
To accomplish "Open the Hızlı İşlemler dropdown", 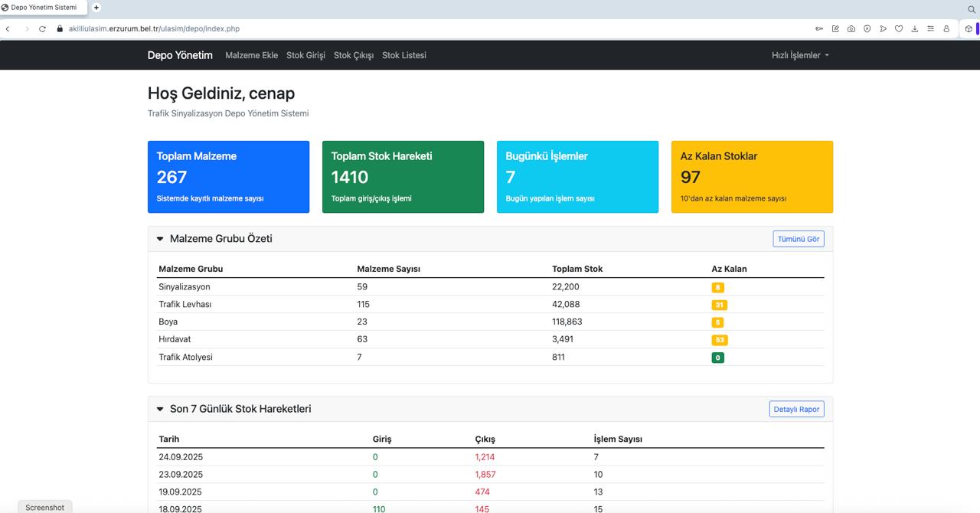I will tap(800, 55).
